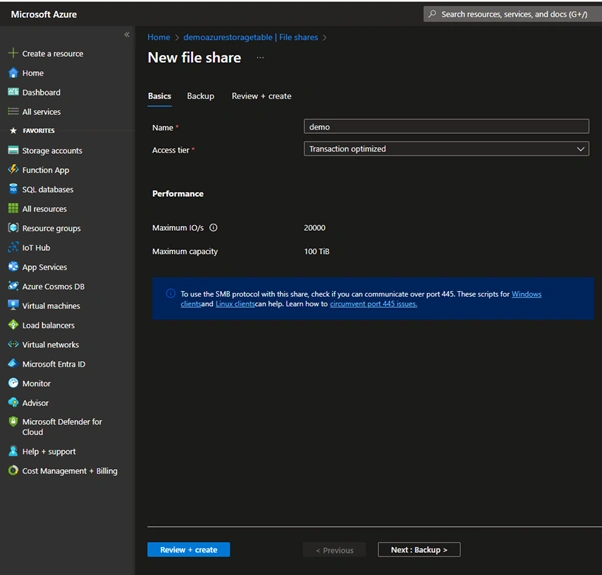This screenshot has width=602, height=575.
Task: Open the Virtual machines icon
Action: click(x=13, y=305)
